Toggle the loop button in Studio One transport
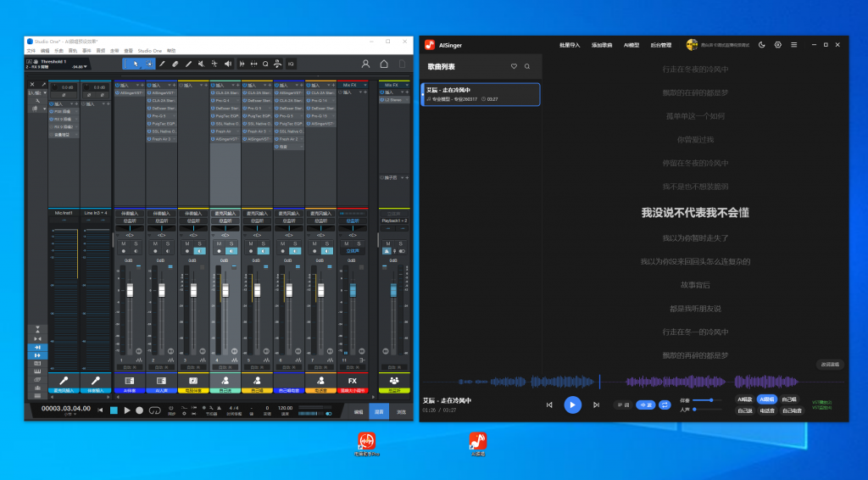The height and width of the screenshot is (480, 868). click(x=155, y=410)
